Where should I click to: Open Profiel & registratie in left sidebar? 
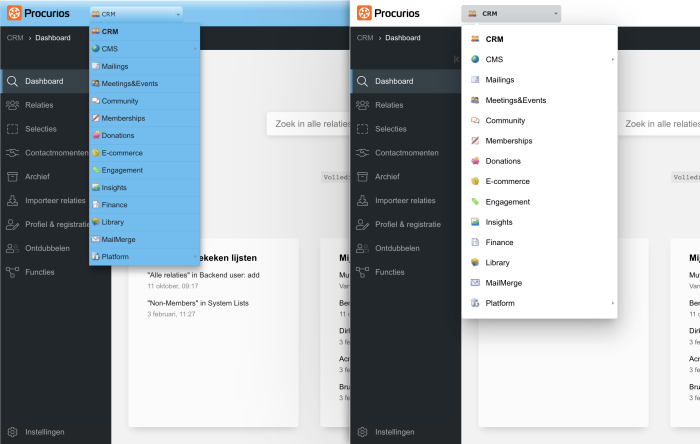45,224
